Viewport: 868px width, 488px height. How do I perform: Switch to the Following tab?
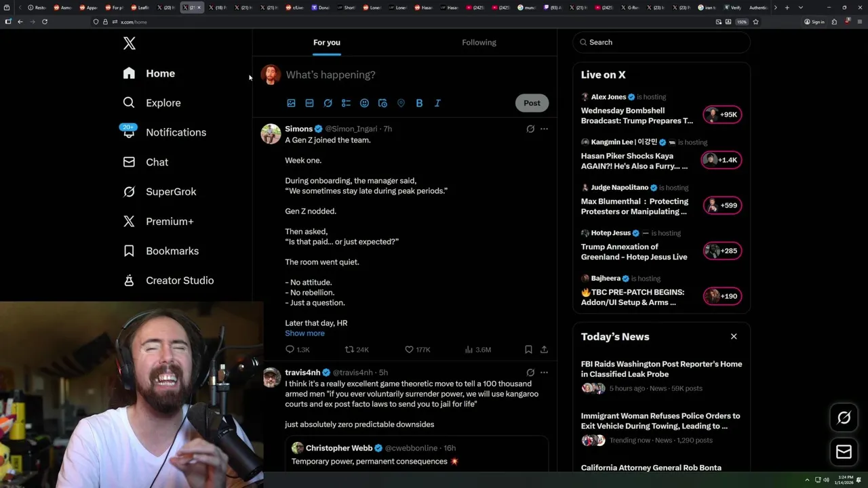(479, 43)
